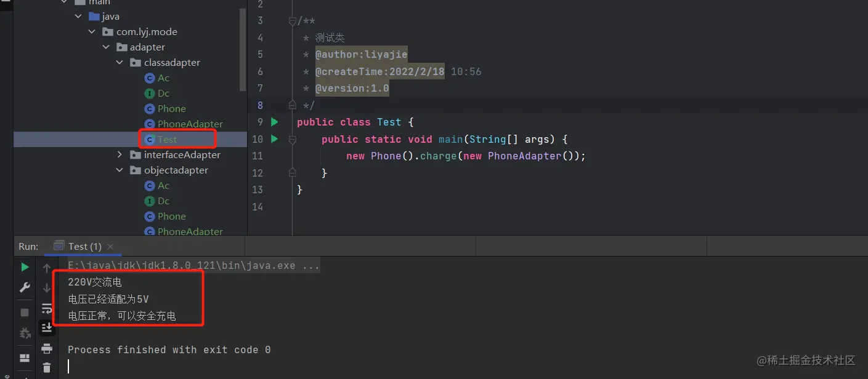Collapse the java folder chevron
Image resolution: width=868 pixels, height=379 pixels.
click(x=78, y=16)
